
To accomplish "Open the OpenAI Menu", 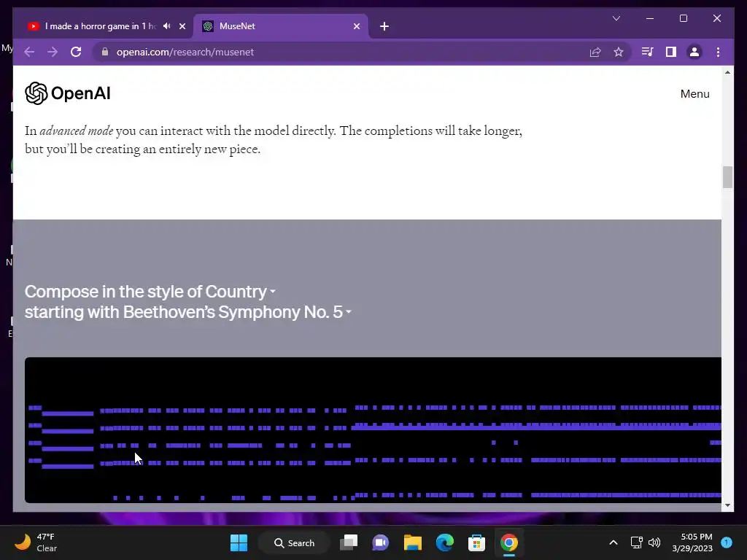I will tap(694, 94).
